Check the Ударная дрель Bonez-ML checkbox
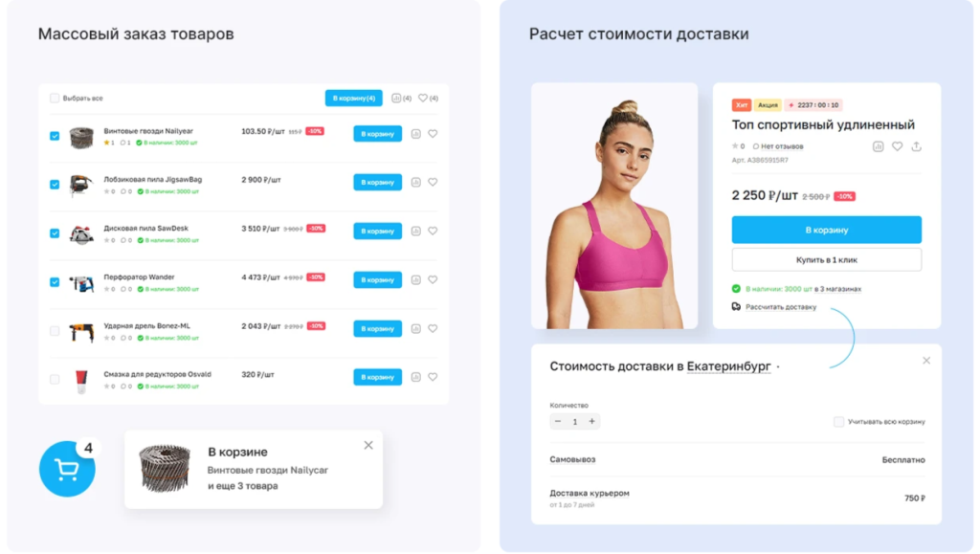Screen dimensions: 980x554 55,331
